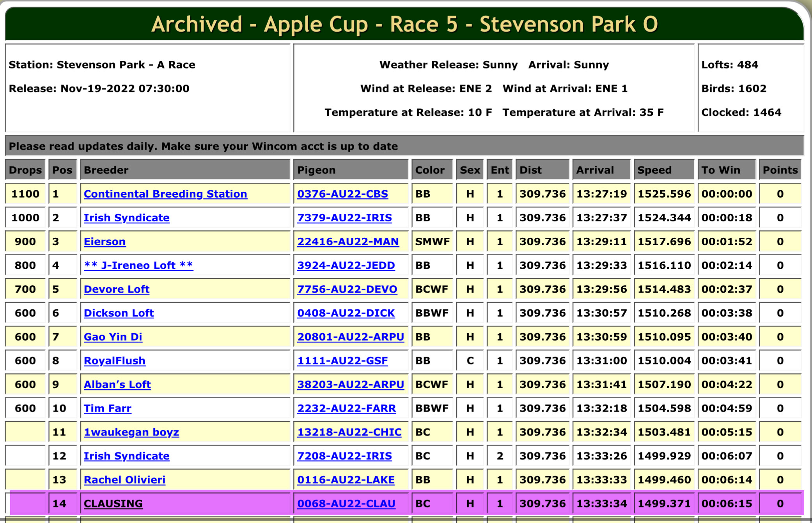812x523 pixels.
Task: Click highlighted CLAUSING breeder link
Action: coord(113,504)
